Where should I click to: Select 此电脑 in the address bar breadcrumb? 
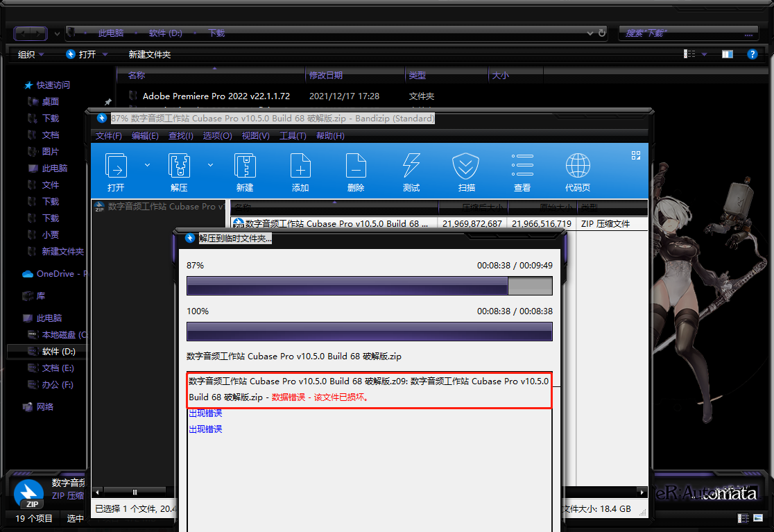[110, 33]
